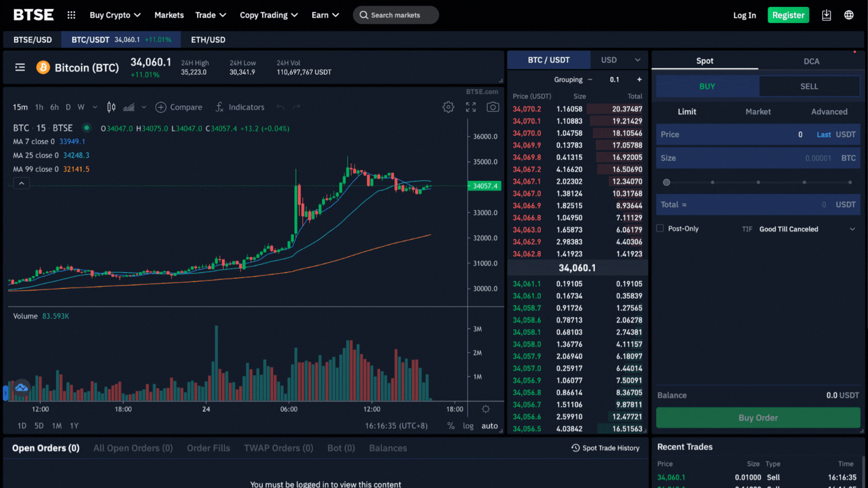Open the DCA tab
The image size is (868, 488).
point(811,61)
